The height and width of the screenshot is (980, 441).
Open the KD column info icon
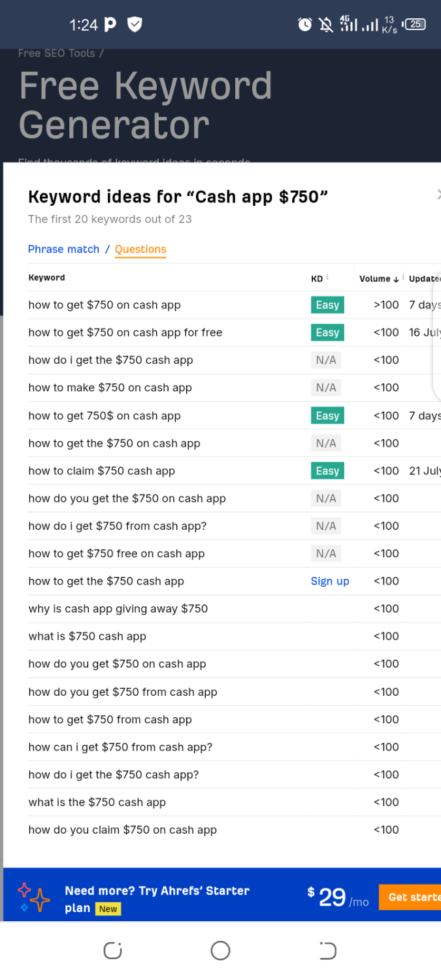[327, 277]
